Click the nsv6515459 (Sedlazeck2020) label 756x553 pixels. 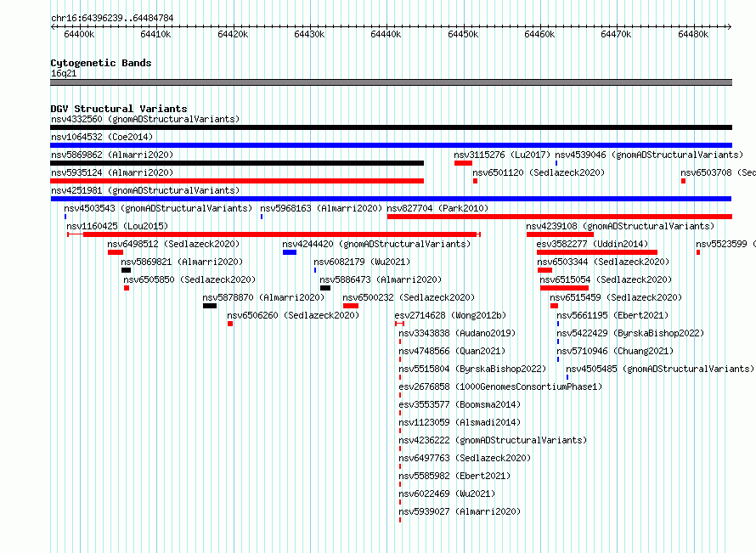point(616,297)
